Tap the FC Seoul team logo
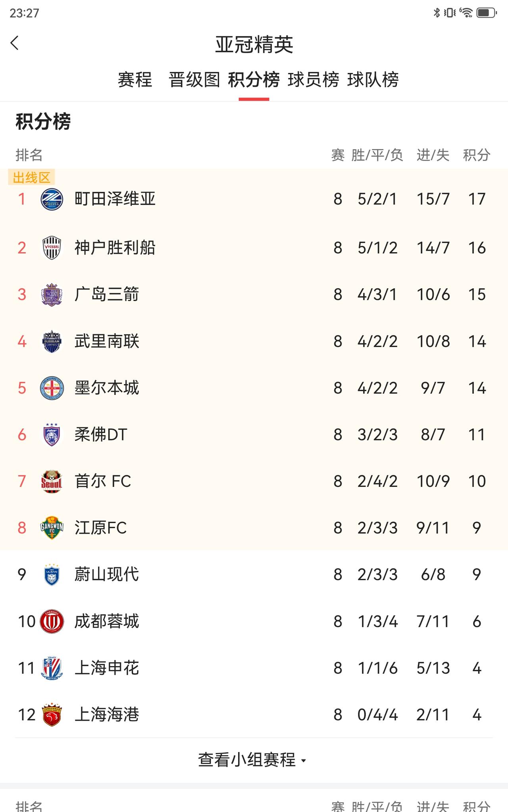This screenshot has width=508, height=812. pyautogui.click(x=52, y=481)
